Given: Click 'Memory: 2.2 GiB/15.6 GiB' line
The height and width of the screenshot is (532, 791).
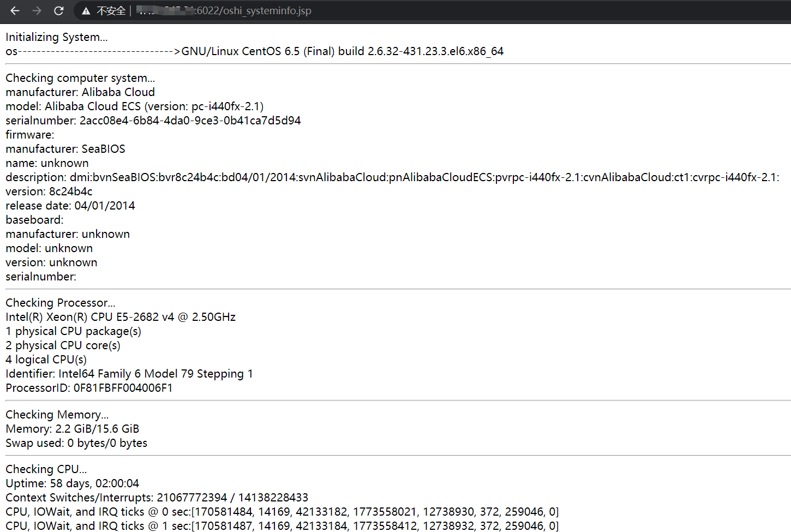Looking at the screenshot, I should 73,429.
